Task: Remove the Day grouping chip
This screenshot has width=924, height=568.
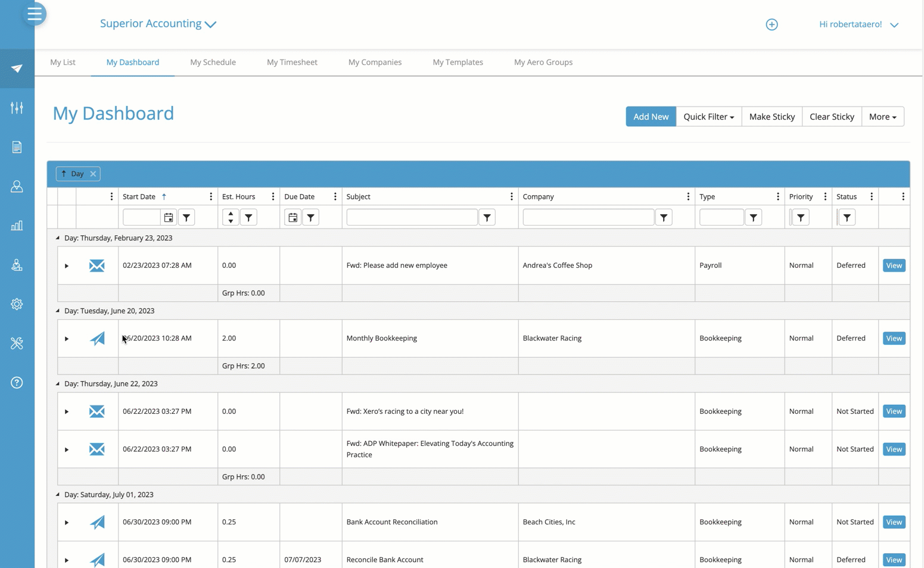Action: (x=93, y=174)
